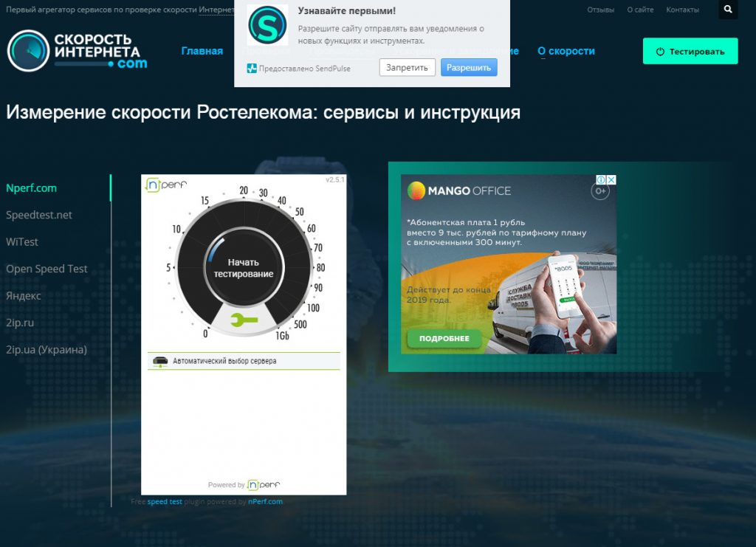The image size is (756, 547).
Task: Click the 100 mark on the gauge
Action: pyautogui.click(x=313, y=308)
